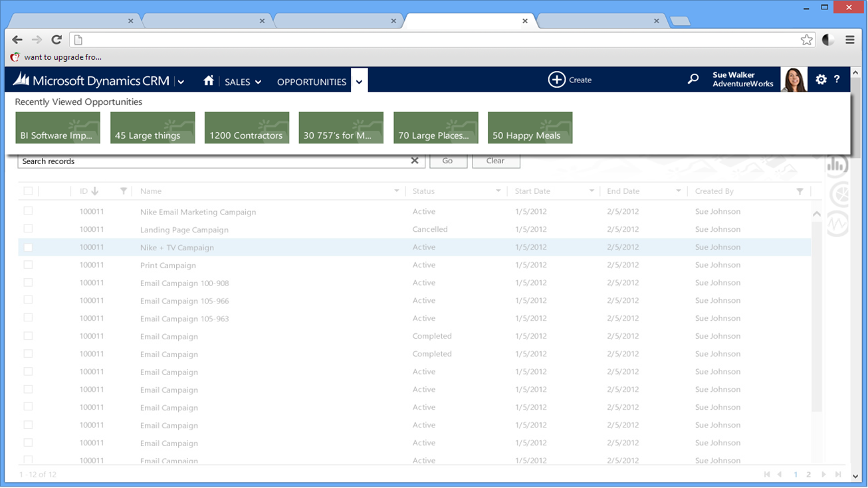The image size is (868, 488).
Task: Click the Home icon in navigation bar
Action: click(209, 81)
